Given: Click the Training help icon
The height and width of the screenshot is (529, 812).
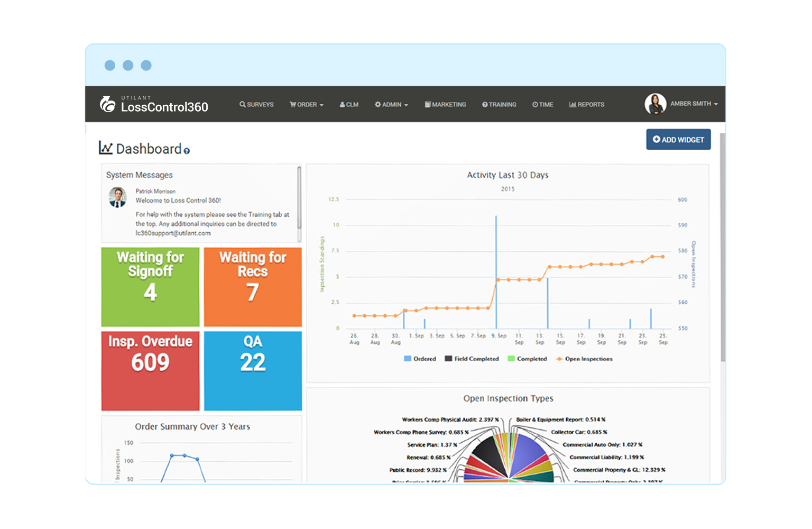Looking at the screenshot, I should 484,104.
